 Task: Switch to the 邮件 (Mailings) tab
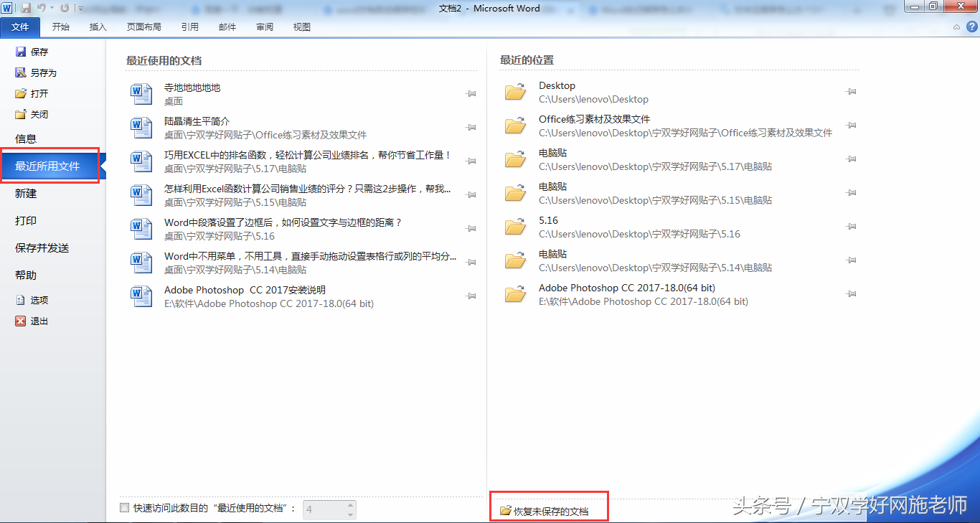pyautogui.click(x=227, y=27)
